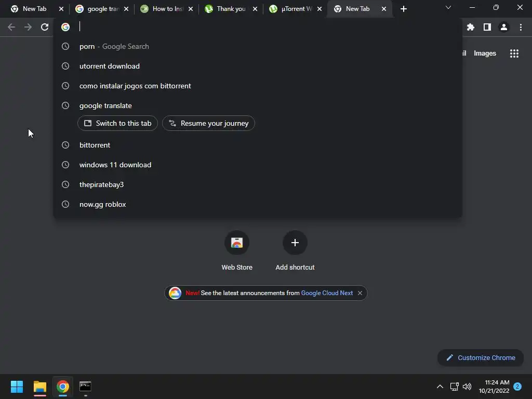532x399 pixels.
Task: Open the taskbar clock and date
Action: point(494,387)
